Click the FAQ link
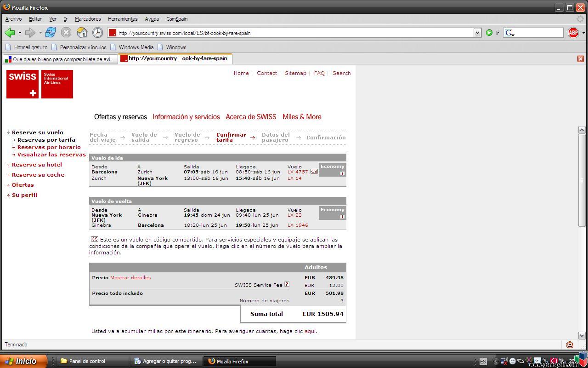This screenshot has width=588, height=368. click(x=319, y=73)
